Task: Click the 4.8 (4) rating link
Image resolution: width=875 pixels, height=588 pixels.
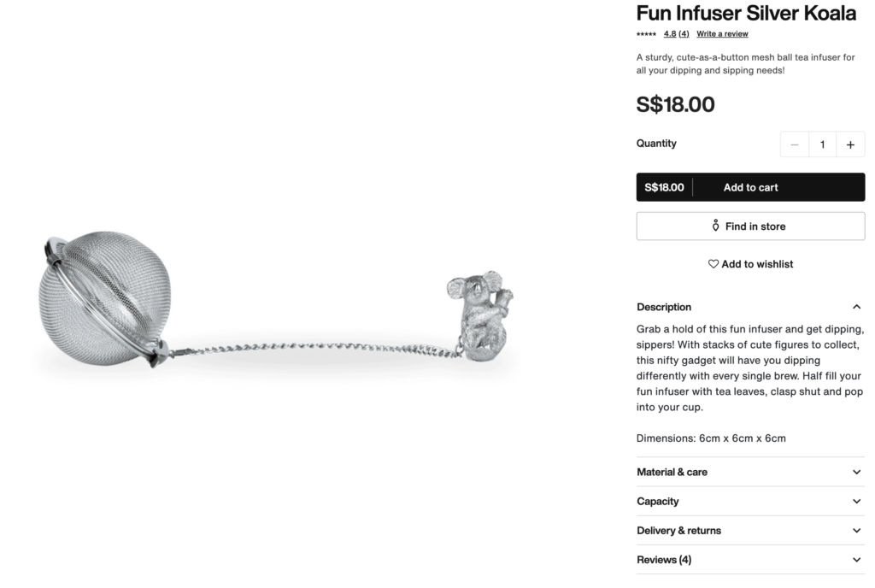Action: (x=677, y=34)
